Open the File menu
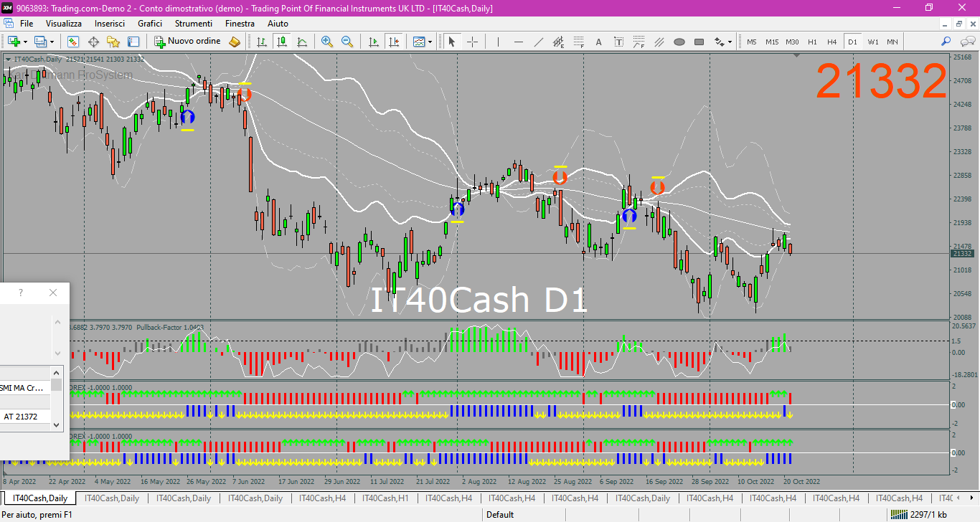 click(27, 24)
